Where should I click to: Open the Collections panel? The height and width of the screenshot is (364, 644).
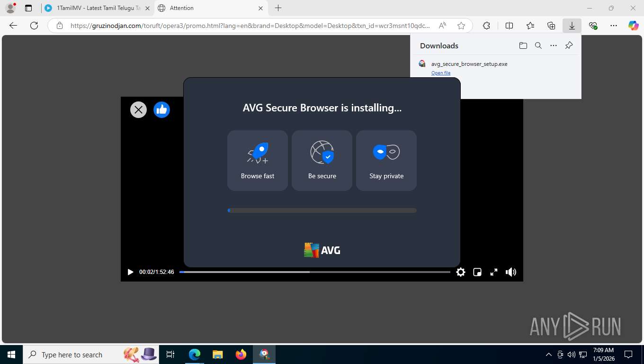551,26
